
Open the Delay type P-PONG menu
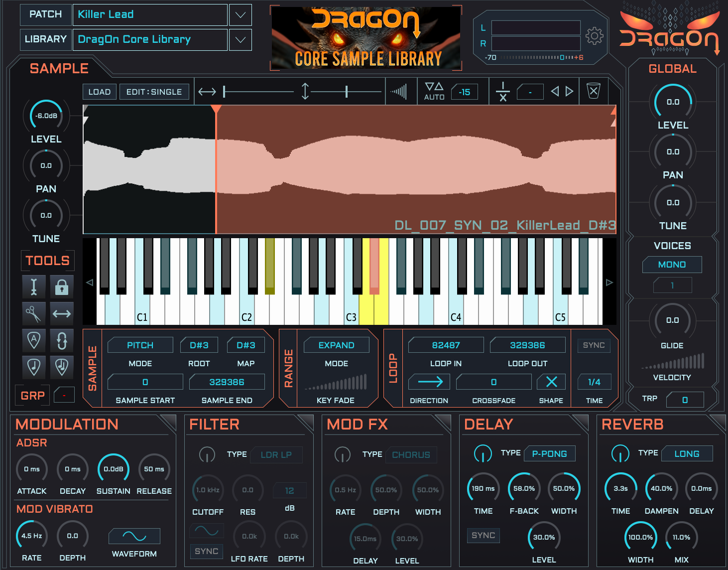(550, 454)
